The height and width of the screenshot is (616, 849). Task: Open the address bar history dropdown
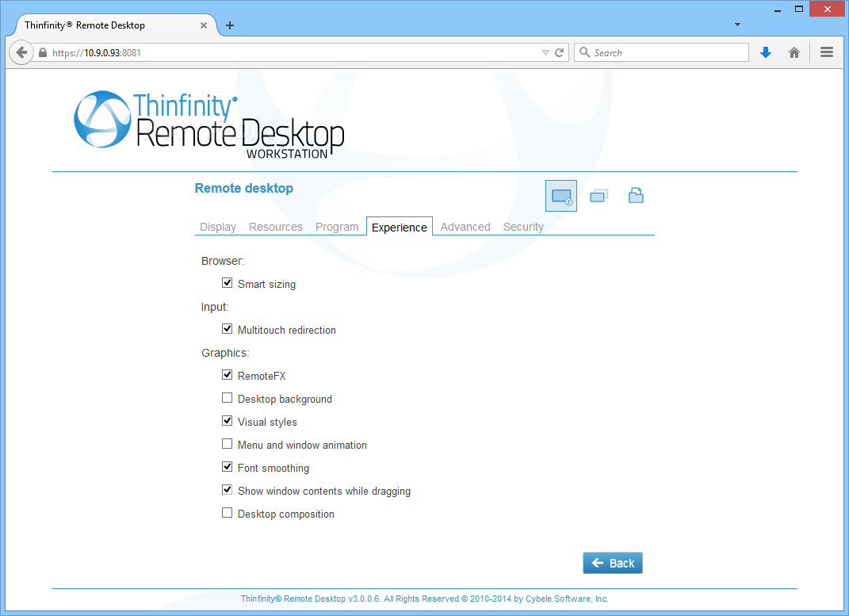(x=545, y=52)
